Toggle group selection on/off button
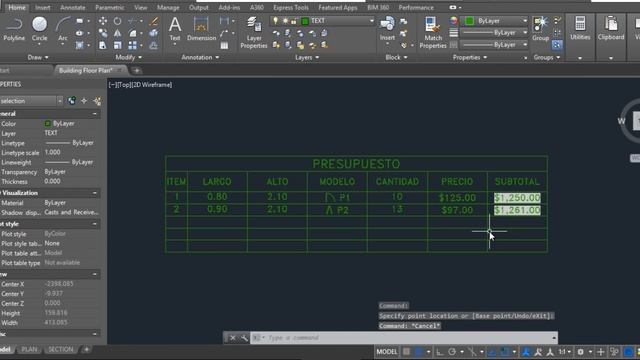Screen dimensions: 640x360 pyautogui.click(x=557, y=45)
